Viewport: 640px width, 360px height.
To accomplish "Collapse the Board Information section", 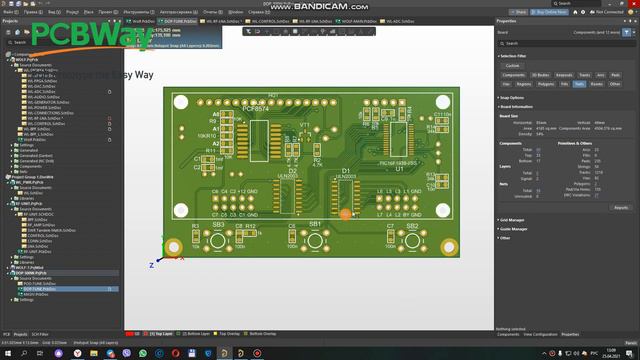I will pyautogui.click(x=498, y=107).
